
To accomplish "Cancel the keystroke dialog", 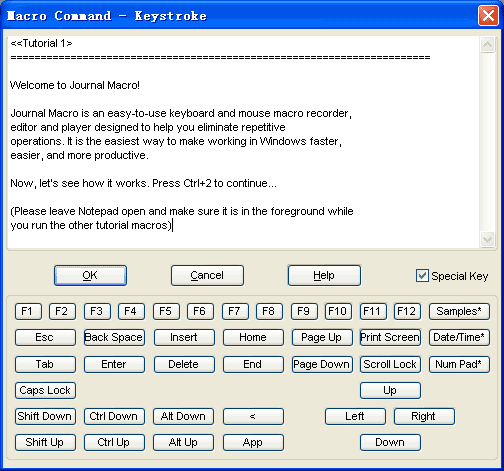I will [207, 275].
